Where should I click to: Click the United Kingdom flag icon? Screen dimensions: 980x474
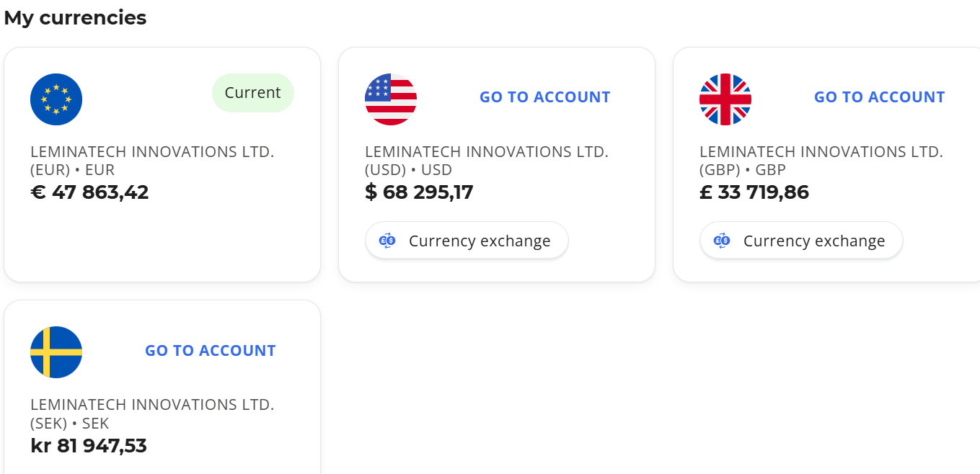click(x=725, y=99)
